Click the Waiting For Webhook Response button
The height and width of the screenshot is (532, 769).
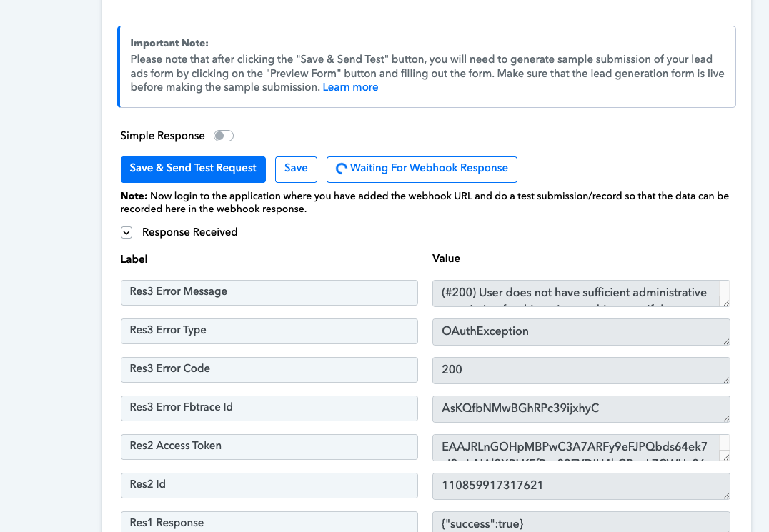click(422, 169)
